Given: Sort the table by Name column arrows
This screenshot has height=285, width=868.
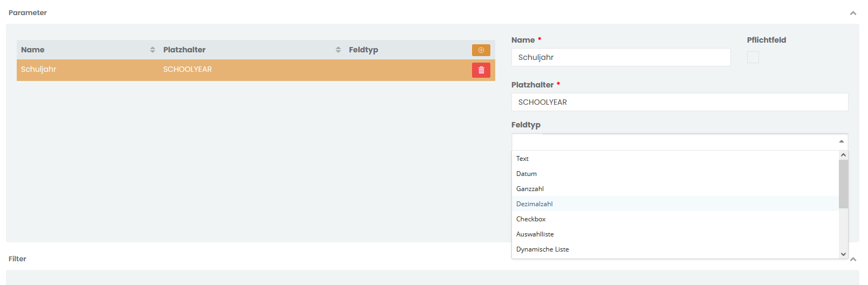Looking at the screenshot, I should point(153,50).
